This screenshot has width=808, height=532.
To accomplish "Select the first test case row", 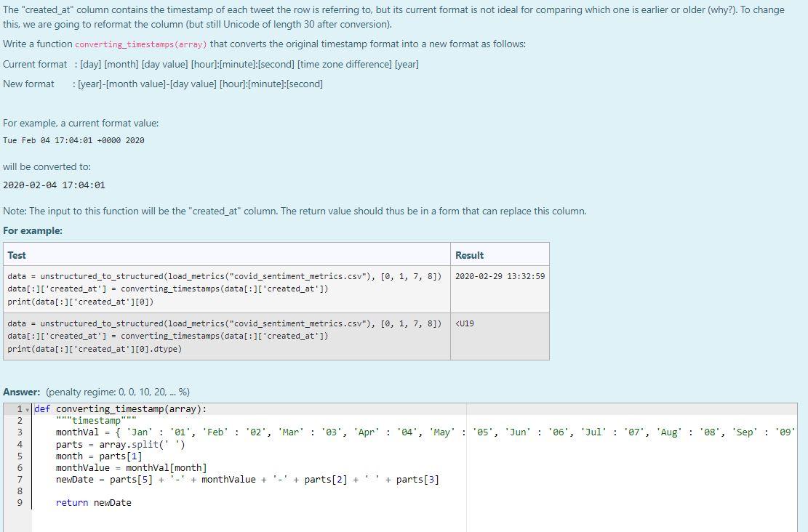I will click(225, 289).
